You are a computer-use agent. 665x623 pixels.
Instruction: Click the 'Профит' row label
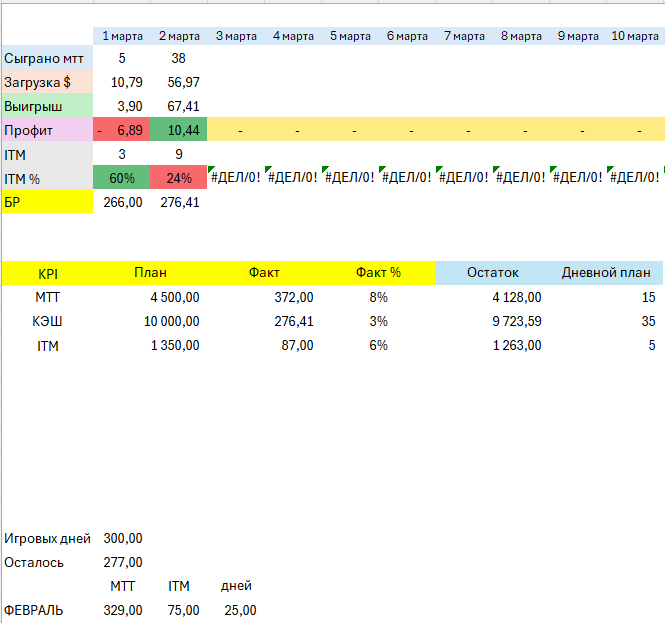coord(48,130)
